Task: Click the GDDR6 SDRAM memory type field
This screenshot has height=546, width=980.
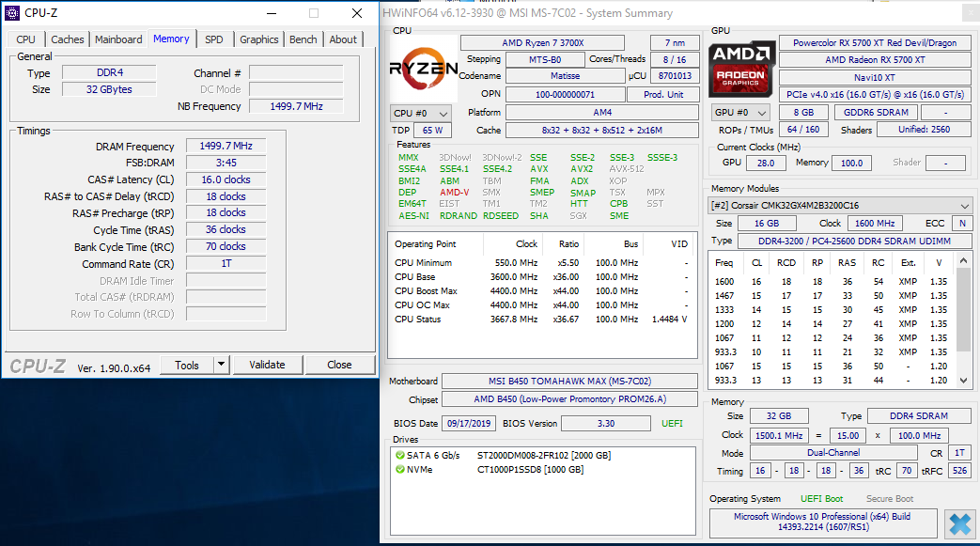Action: (x=876, y=112)
